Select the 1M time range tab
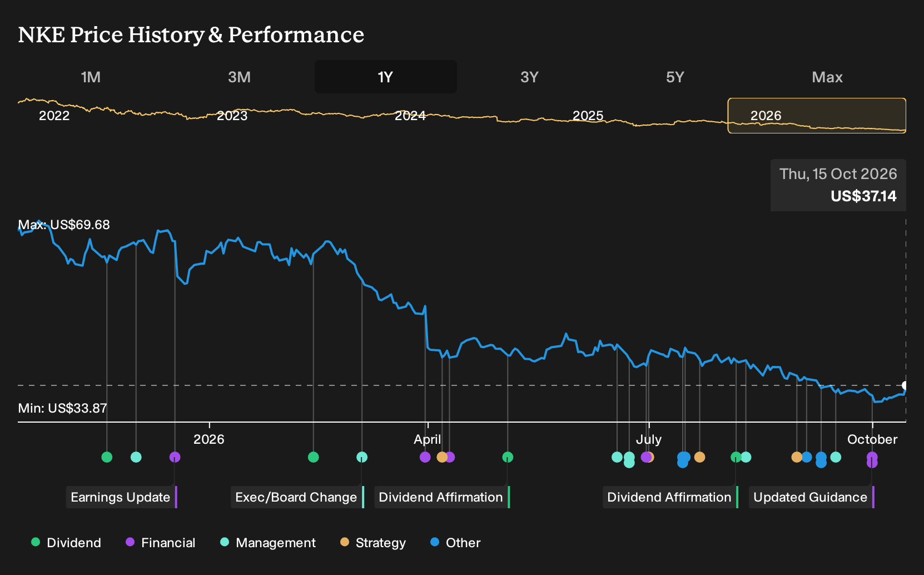Image resolution: width=924 pixels, height=575 pixels. point(91,77)
